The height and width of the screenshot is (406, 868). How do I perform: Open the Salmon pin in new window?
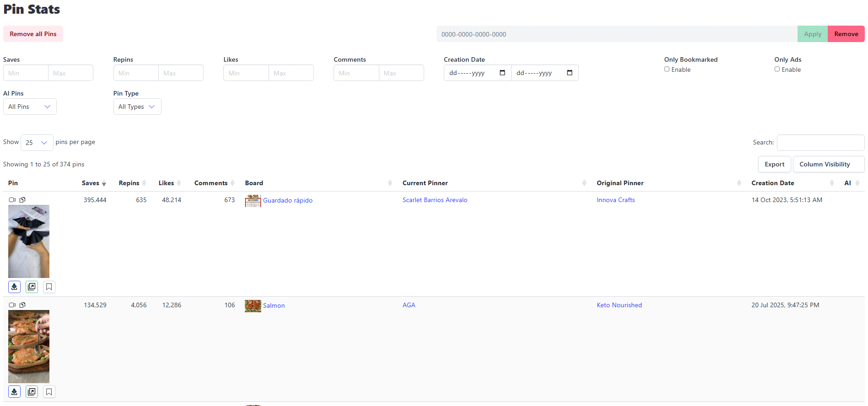pos(32,392)
